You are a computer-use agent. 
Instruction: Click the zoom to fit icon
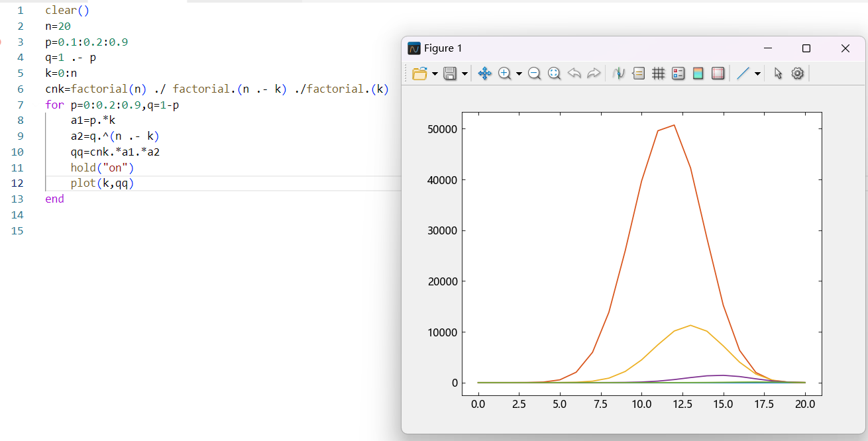pyautogui.click(x=554, y=73)
